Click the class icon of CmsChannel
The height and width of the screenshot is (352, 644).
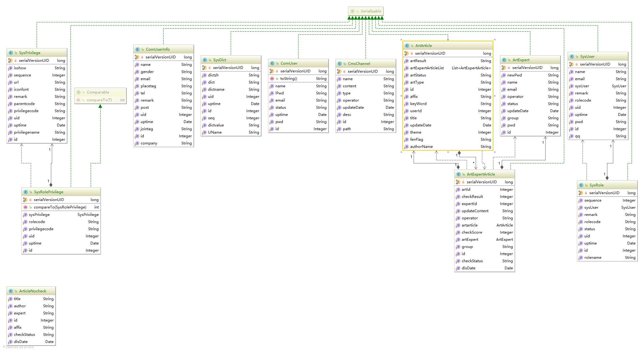[340, 64]
